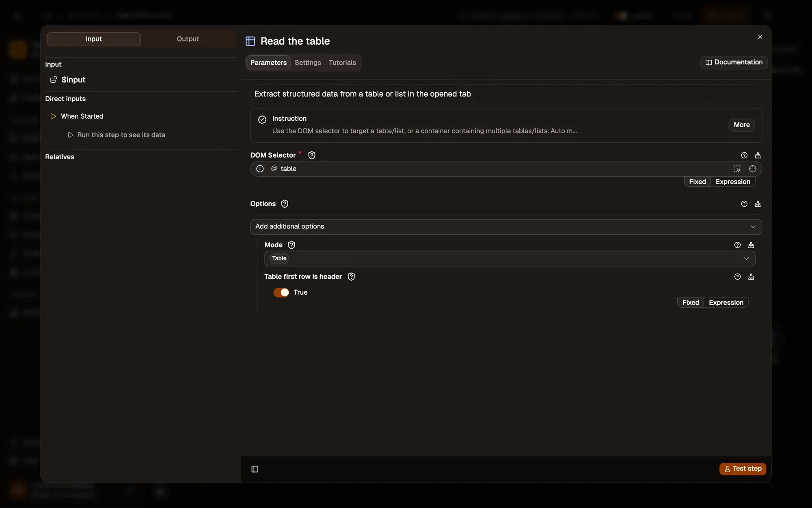Switch DOM Selector to Expression mode
This screenshot has width=812, height=508.
tap(733, 182)
